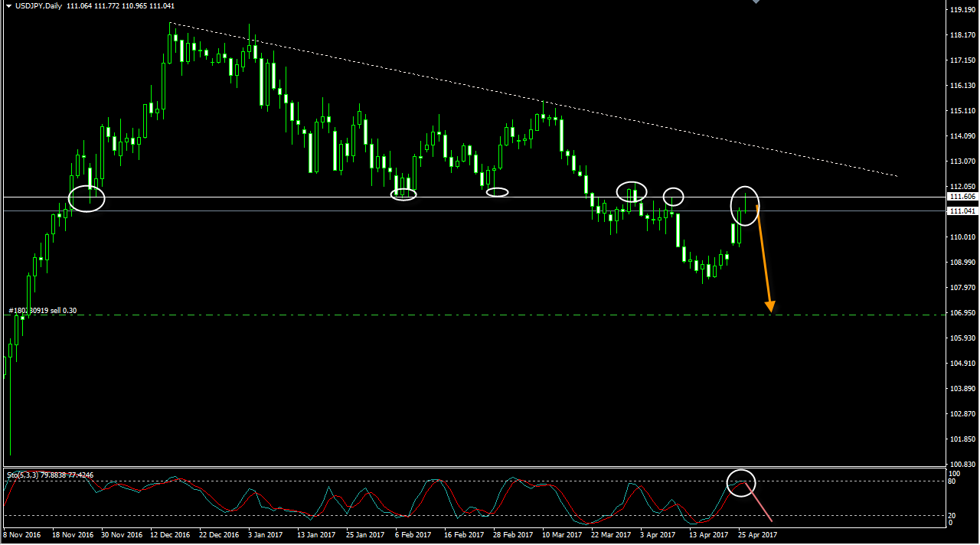Click the Sto(5,3,3) indicator label
The width and height of the screenshot is (980, 545).
coord(50,475)
